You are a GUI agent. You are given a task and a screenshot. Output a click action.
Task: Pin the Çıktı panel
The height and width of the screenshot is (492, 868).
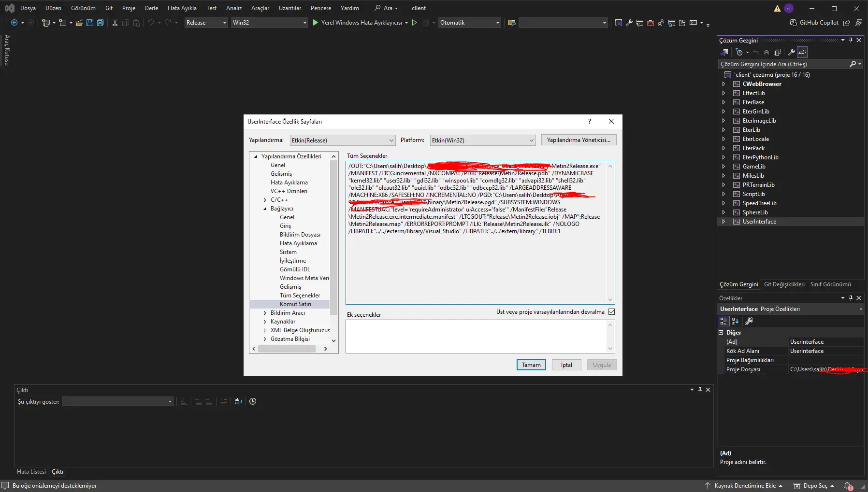700,390
